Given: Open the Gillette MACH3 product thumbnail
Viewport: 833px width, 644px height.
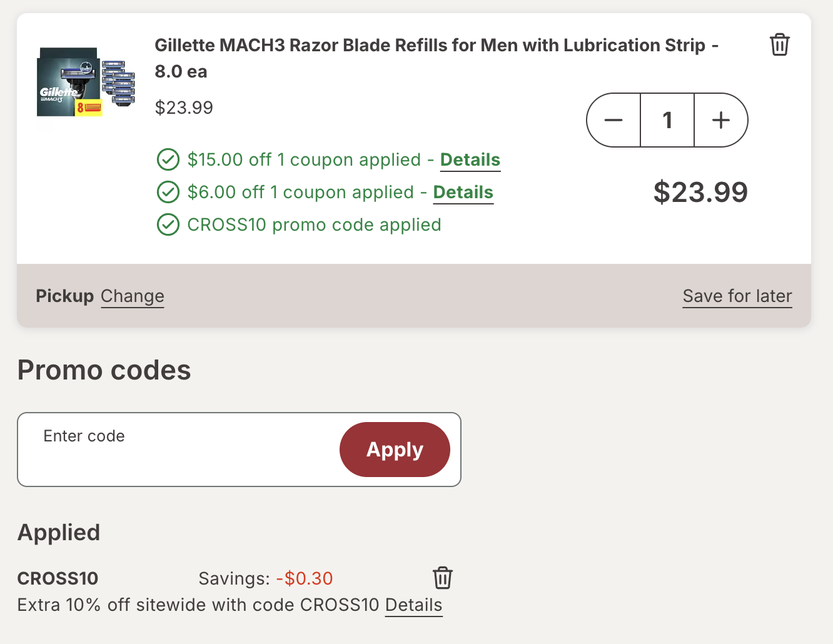Looking at the screenshot, I should 86,81.
